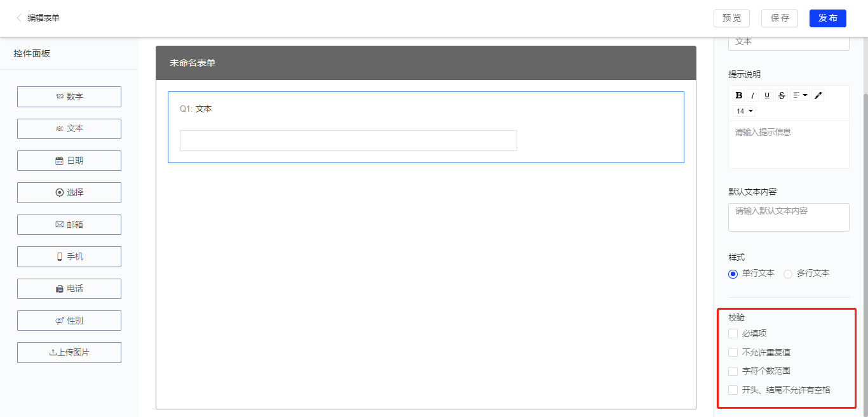Apply italic style in the hint editor
The width and height of the screenshot is (868, 417).
coord(753,95)
